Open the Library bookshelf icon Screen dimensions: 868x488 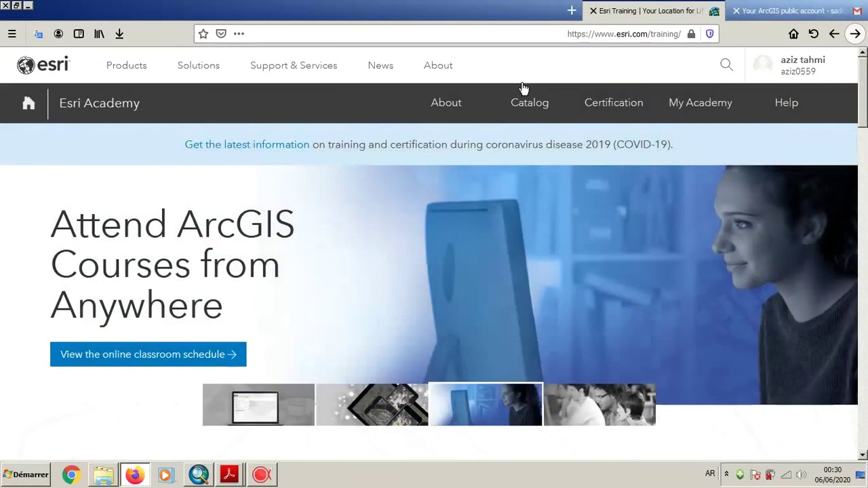coord(99,34)
